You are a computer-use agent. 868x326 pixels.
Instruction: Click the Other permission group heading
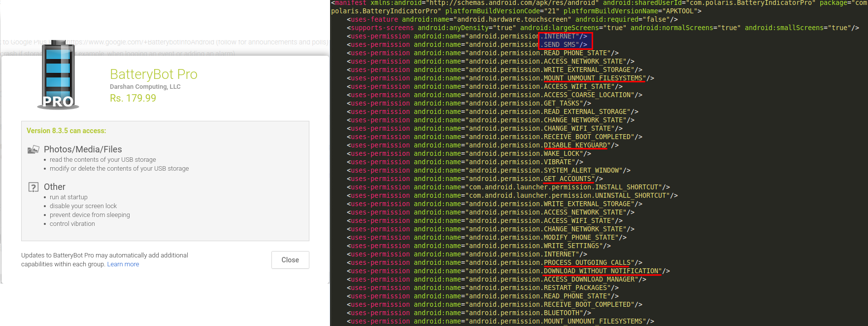click(55, 187)
